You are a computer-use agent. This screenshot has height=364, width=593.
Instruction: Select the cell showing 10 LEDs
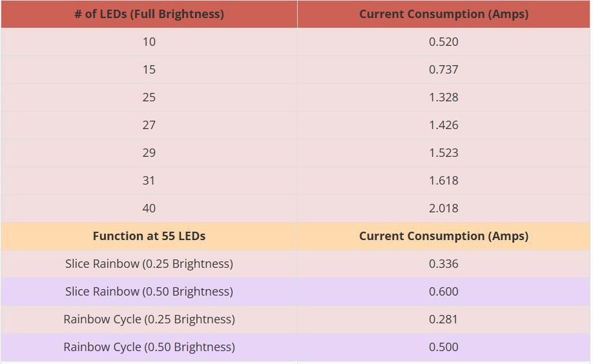pos(149,41)
